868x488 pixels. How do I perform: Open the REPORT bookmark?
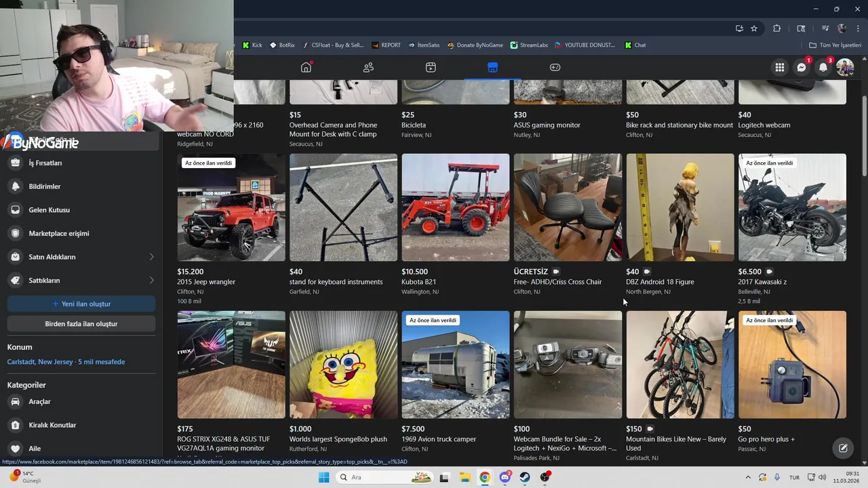[x=386, y=45]
